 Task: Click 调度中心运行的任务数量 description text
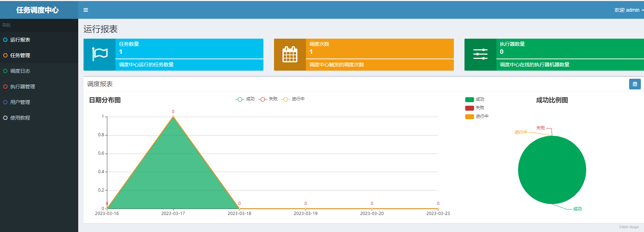point(146,65)
